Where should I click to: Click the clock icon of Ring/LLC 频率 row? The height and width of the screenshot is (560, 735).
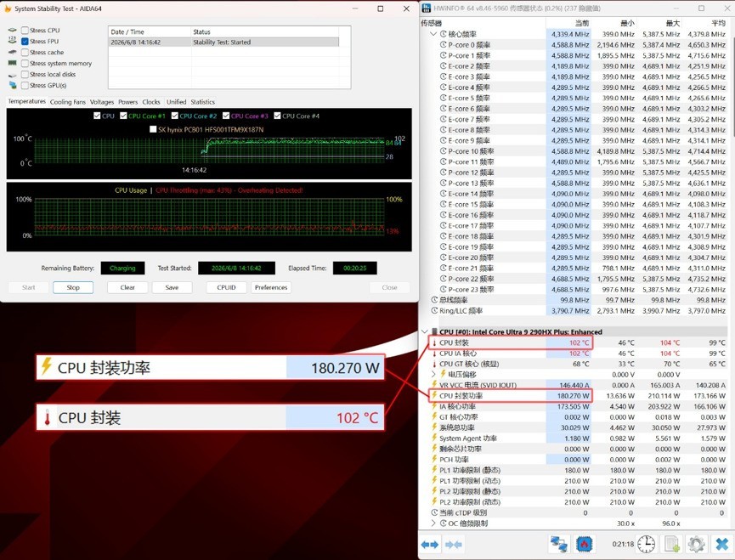pos(434,310)
